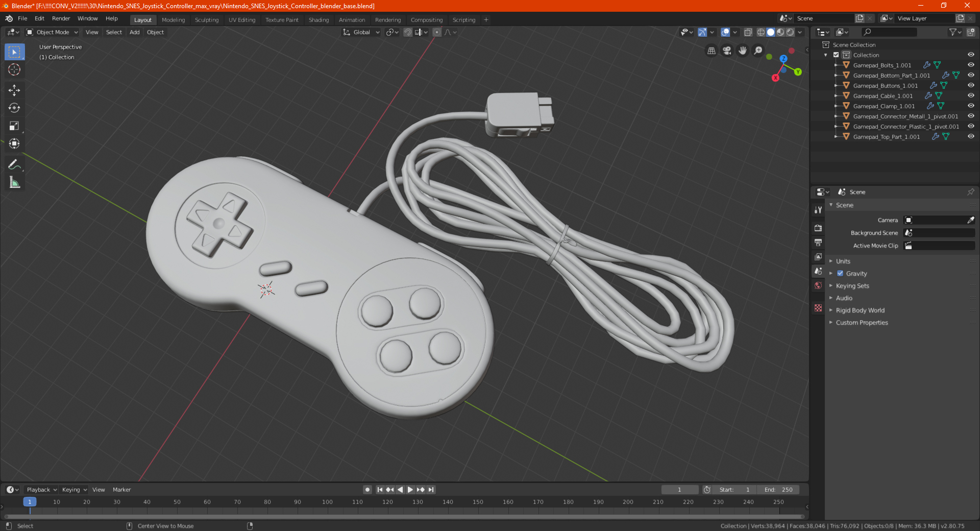980x531 pixels.
Task: Click the camera eyedropper icon
Action: (x=970, y=220)
